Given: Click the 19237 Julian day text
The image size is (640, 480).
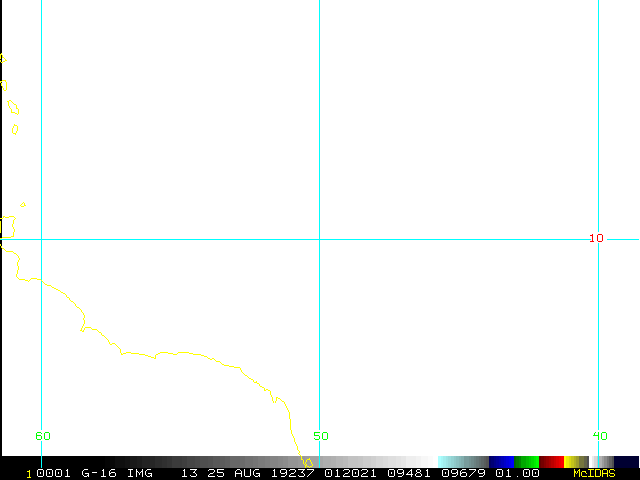Looking at the screenshot, I should pyautogui.click(x=290, y=473).
